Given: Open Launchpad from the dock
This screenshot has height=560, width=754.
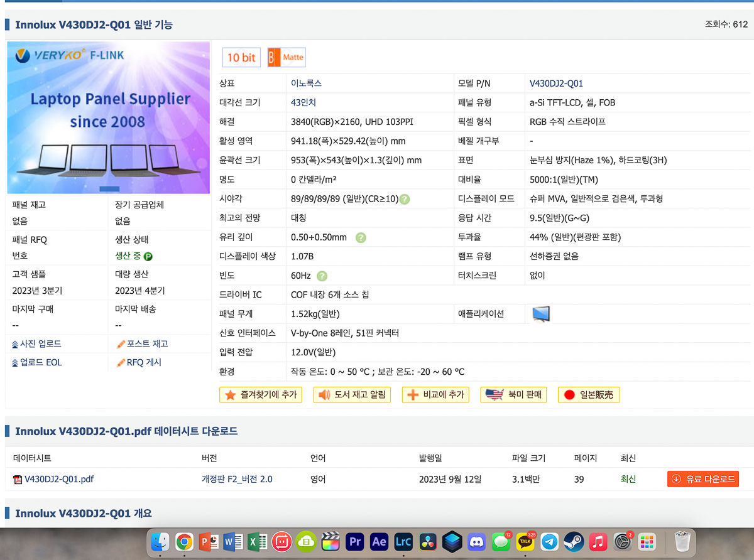Looking at the screenshot, I should coord(647,541).
